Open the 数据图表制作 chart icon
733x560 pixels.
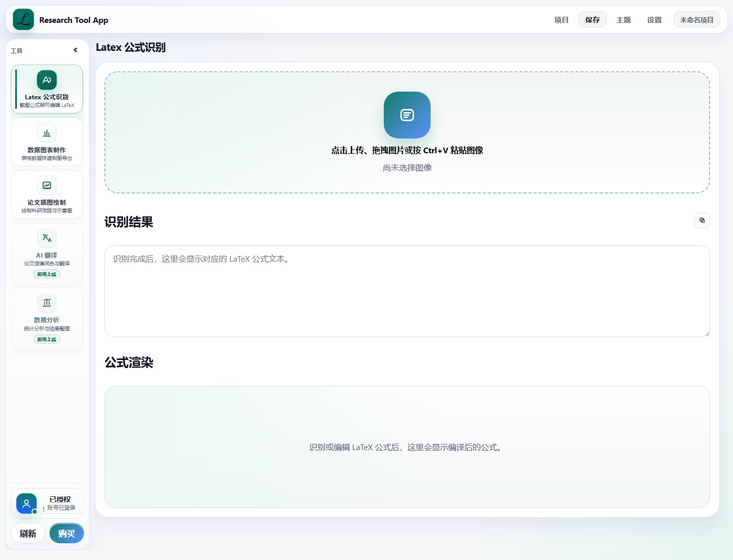pos(47,133)
